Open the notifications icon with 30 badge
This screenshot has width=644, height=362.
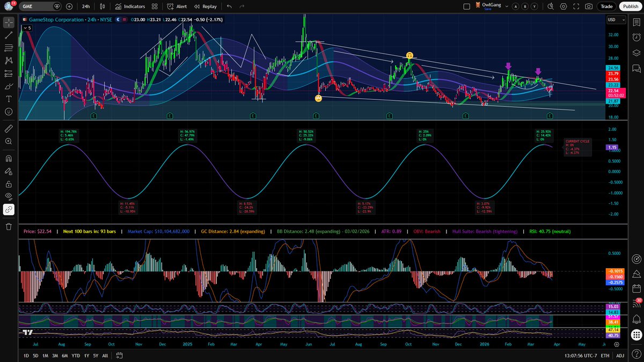pos(636,304)
